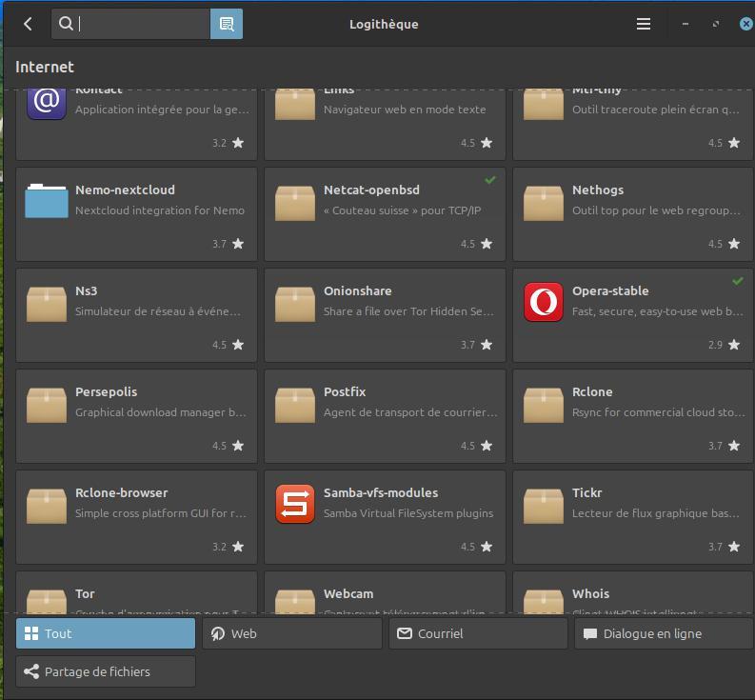Image resolution: width=755 pixels, height=700 pixels.
Task: Open the Nethogs title
Action: click(x=598, y=190)
